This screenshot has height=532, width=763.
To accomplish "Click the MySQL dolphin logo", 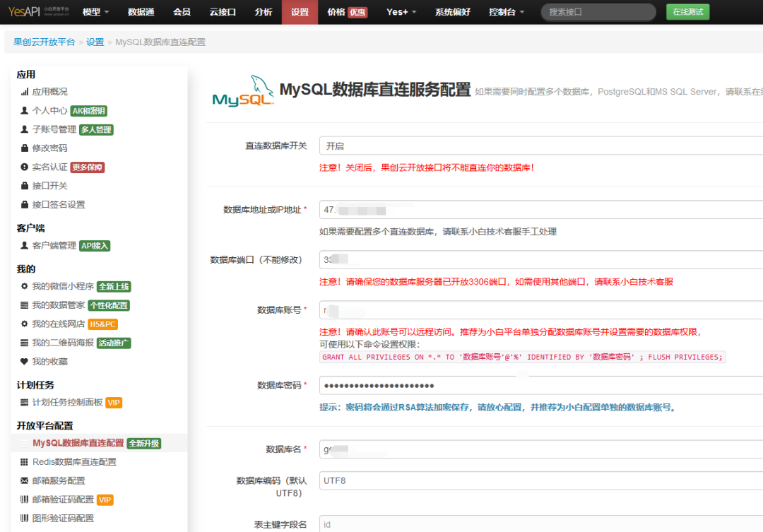I will (243, 91).
